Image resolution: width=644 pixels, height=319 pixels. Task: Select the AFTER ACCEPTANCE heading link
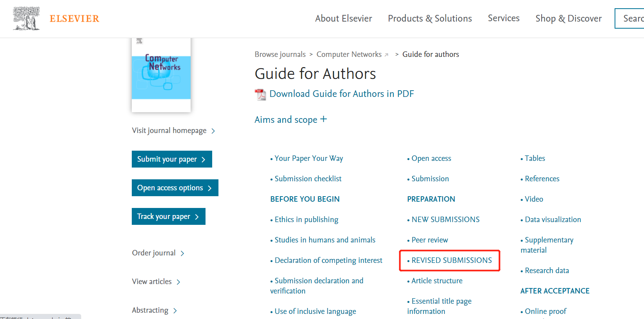555,291
